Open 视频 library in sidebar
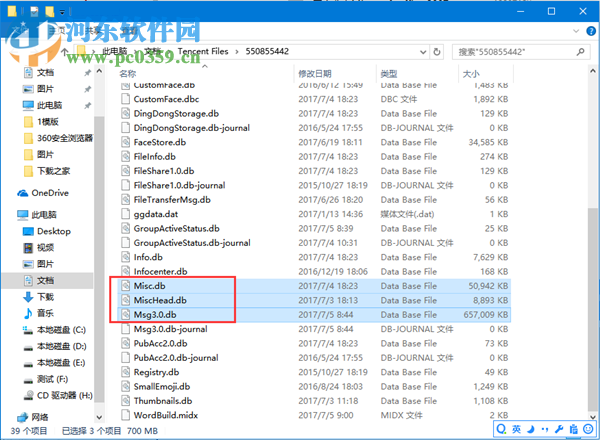The image size is (600, 440). click(45, 248)
